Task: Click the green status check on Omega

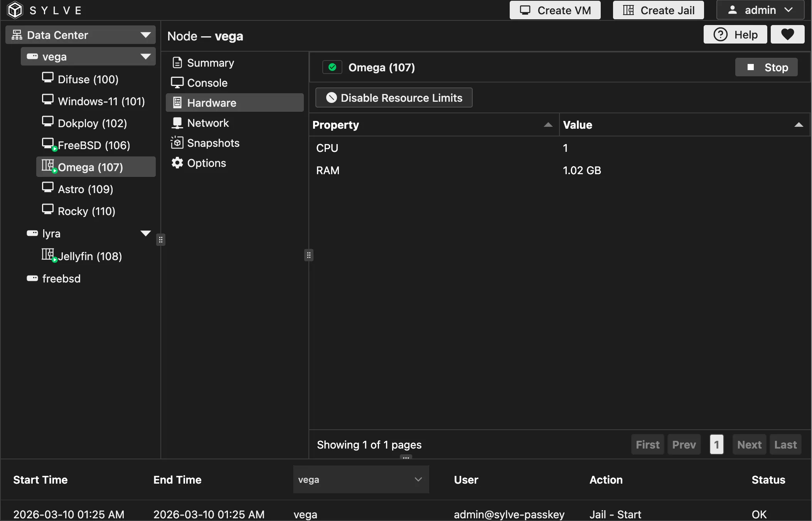Action: [x=332, y=67]
